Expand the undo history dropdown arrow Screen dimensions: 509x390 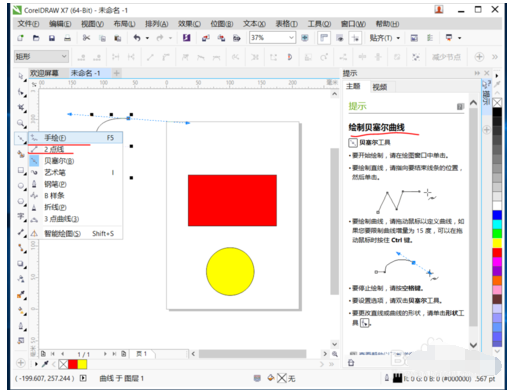point(147,38)
